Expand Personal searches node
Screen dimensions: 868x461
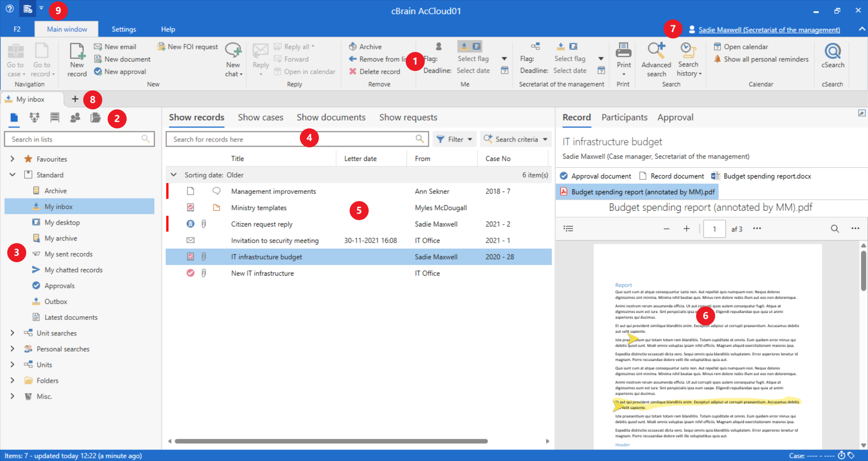[13, 349]
